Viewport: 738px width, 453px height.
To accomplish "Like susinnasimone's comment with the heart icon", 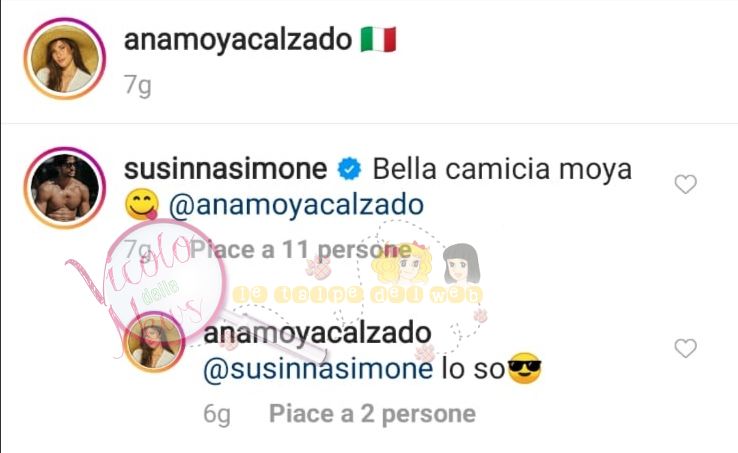I will 685,184.
